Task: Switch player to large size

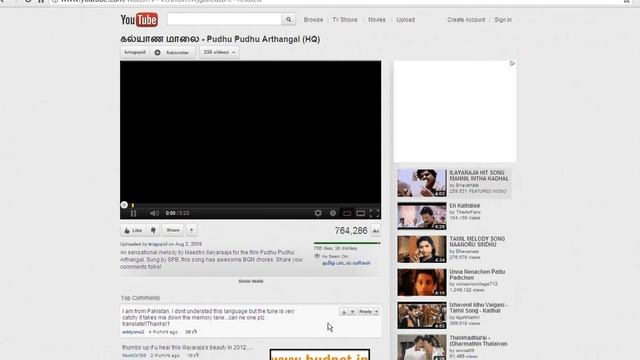Action: [360, 213]
